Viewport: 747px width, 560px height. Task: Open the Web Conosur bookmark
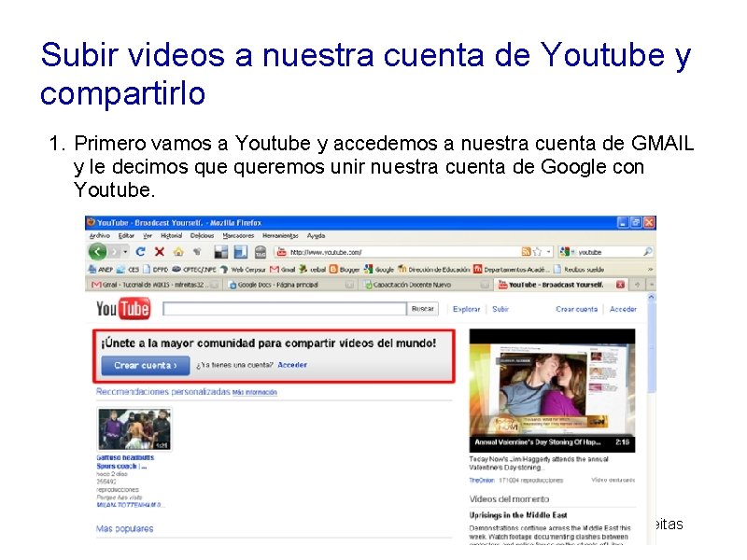pos(243,270)
